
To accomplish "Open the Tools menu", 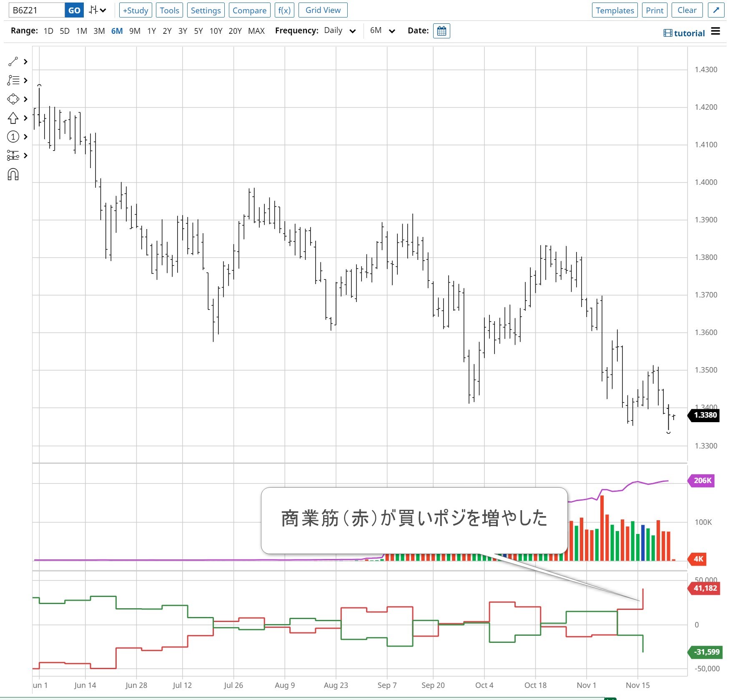I will click(x=169, y=10).
